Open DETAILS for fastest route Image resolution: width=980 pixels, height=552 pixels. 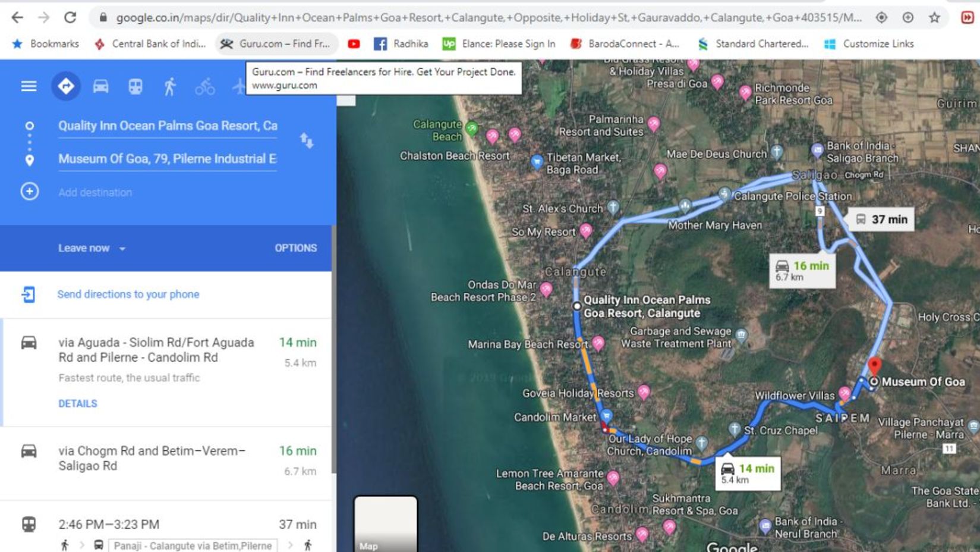78,403
